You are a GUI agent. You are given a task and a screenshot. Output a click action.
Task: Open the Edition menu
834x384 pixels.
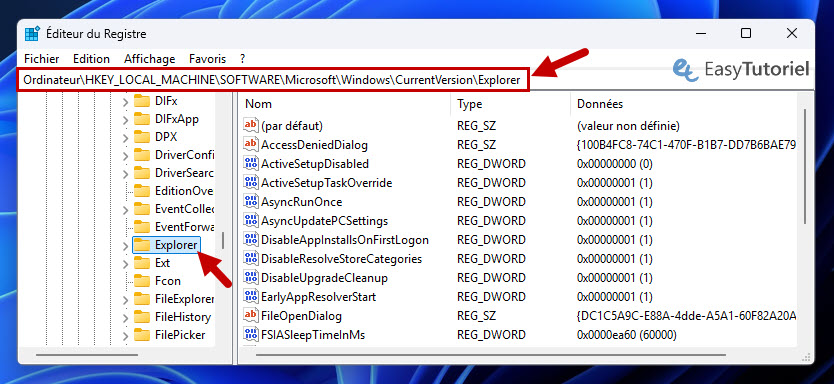(x=91, y=59)
